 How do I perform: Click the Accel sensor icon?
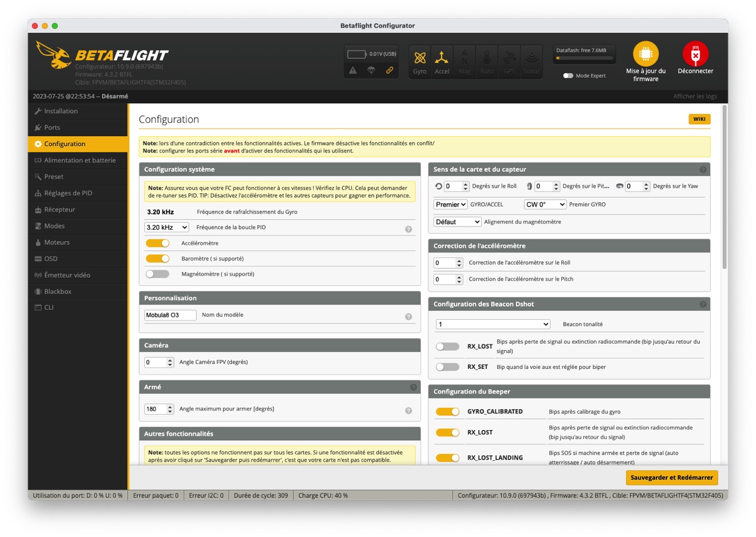(x=442, y=57)
